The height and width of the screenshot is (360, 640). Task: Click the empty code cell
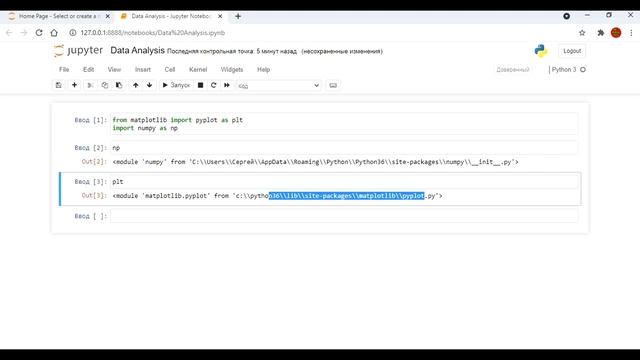tap(344, 216)
